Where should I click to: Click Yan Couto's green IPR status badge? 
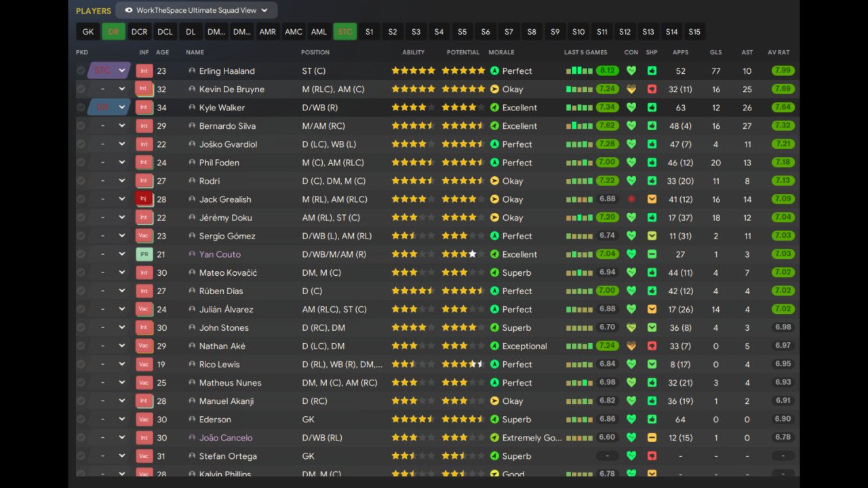point(144,254)
